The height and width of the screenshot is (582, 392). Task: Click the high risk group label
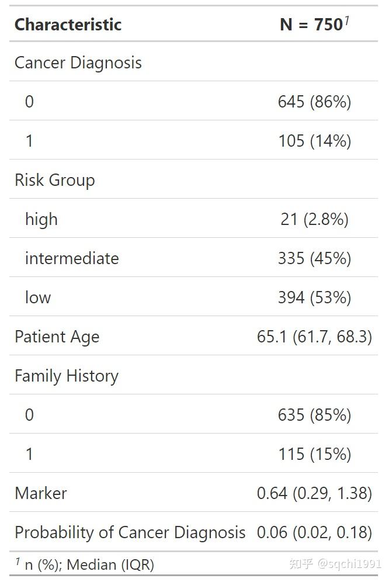[x=41, y=220]
